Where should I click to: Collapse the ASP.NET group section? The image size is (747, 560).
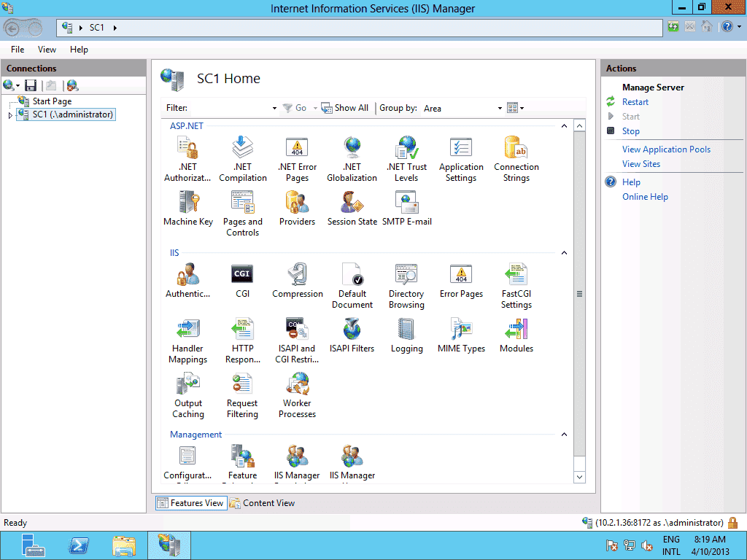pyautogui.click(x=564, y=126)
